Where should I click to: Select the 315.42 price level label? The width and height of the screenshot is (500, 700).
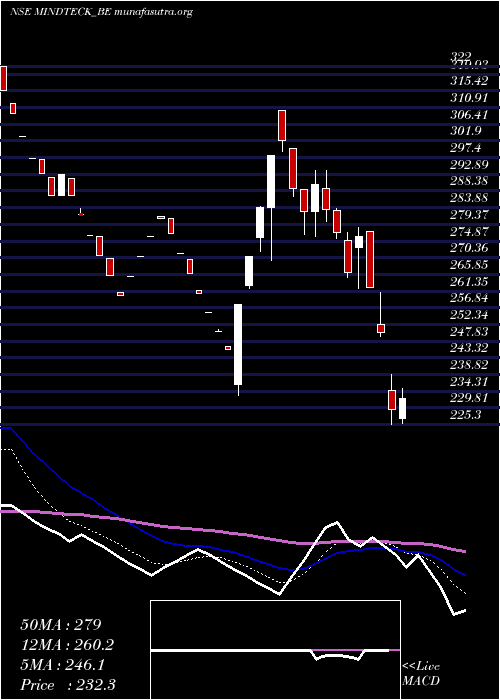click(x=469, y=81)
